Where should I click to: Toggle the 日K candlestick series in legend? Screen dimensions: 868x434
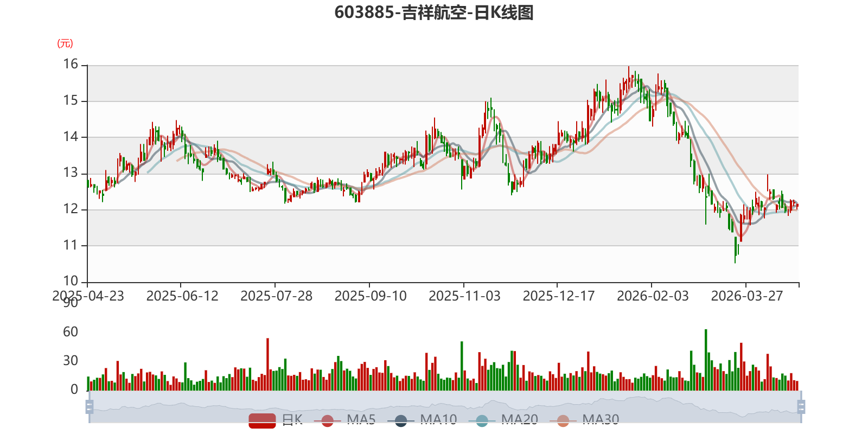click(x=276, y=420)
